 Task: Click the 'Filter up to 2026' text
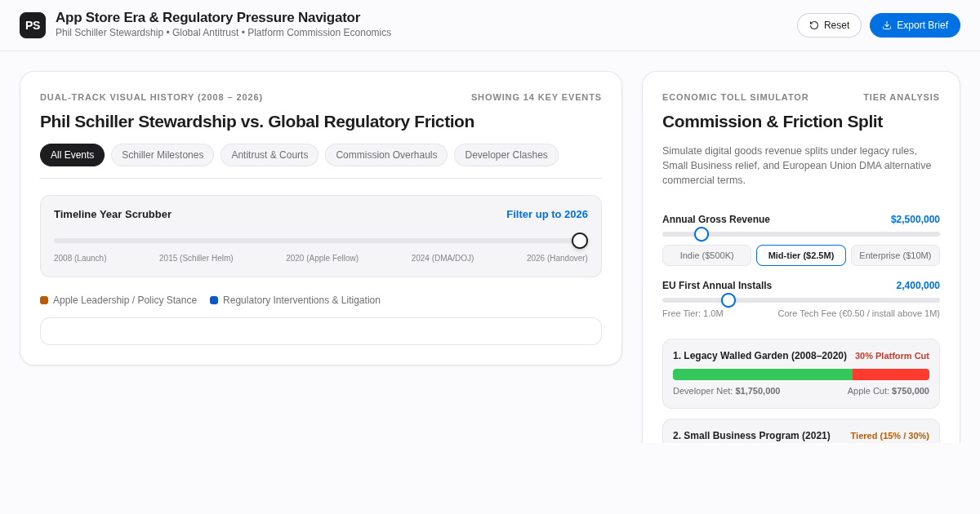click(x=547, y=215)
